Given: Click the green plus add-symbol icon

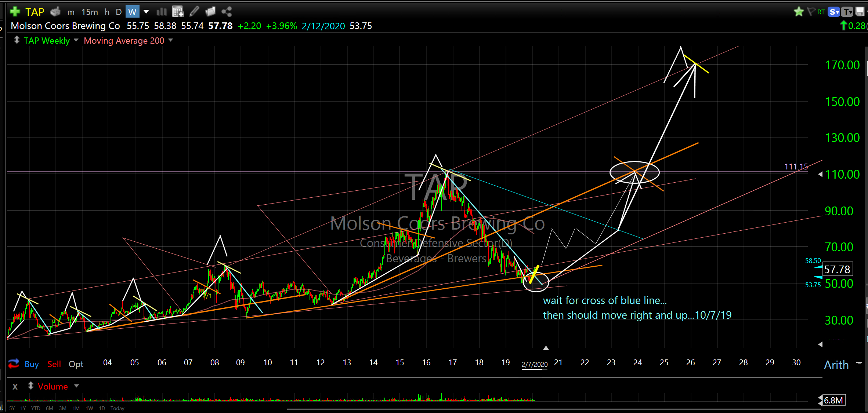Looking at the screenshot, I should click(15, 12).
